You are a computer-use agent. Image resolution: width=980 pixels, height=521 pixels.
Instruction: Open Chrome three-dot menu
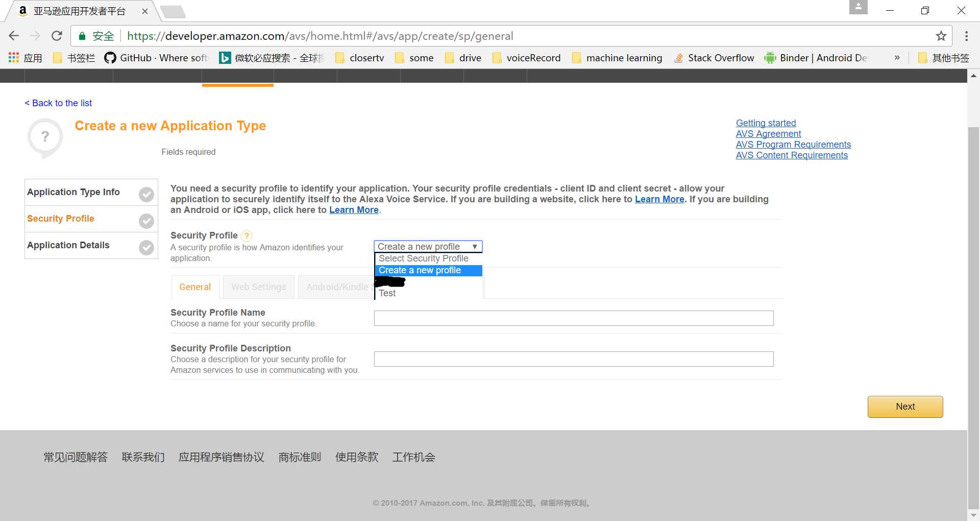(966, 36)
